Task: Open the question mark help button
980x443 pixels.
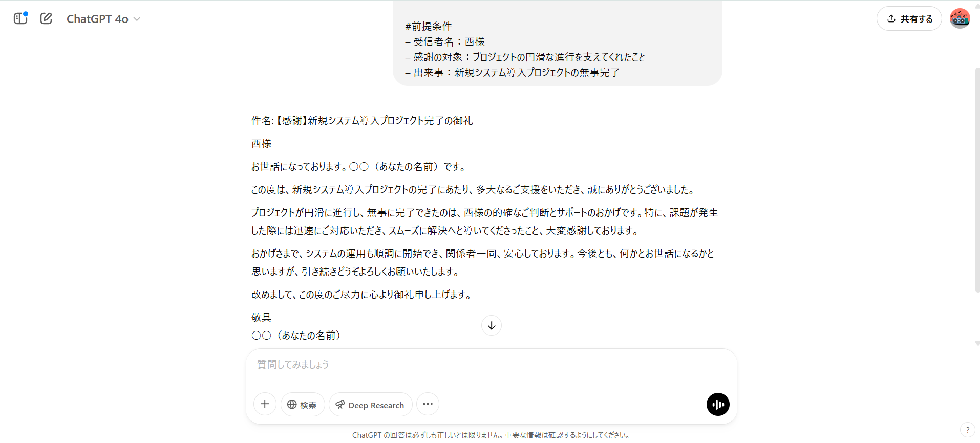Action: point(967,430)
